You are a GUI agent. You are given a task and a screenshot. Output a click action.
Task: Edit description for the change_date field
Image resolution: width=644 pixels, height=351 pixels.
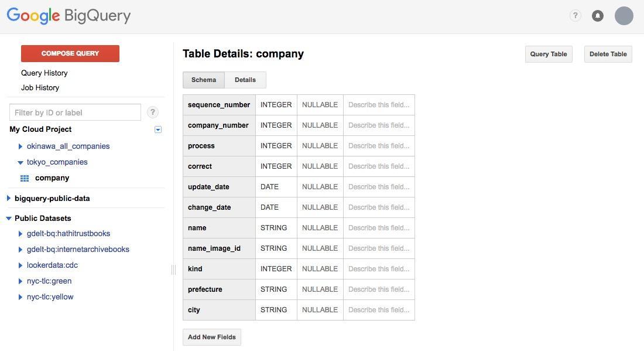point(379,207)
